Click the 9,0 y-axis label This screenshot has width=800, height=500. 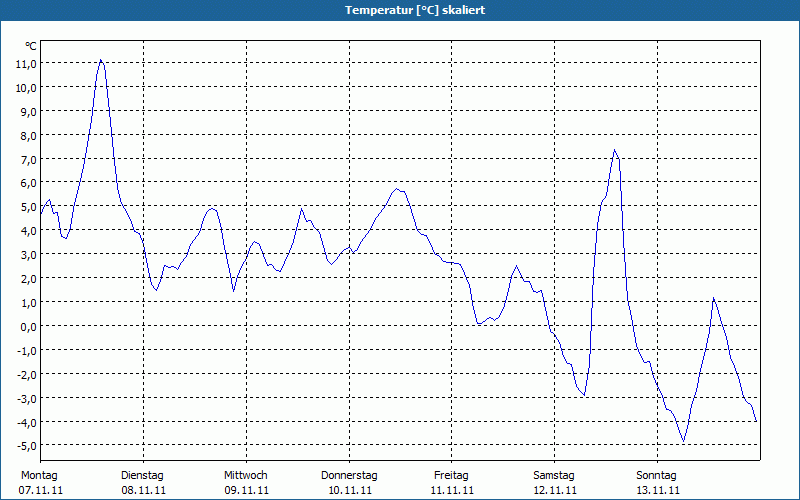29,112
